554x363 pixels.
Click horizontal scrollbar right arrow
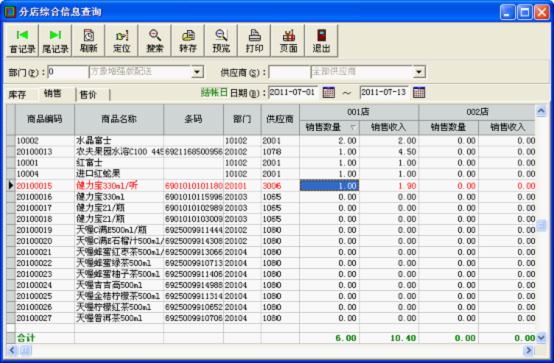click(x=529, y=350)
